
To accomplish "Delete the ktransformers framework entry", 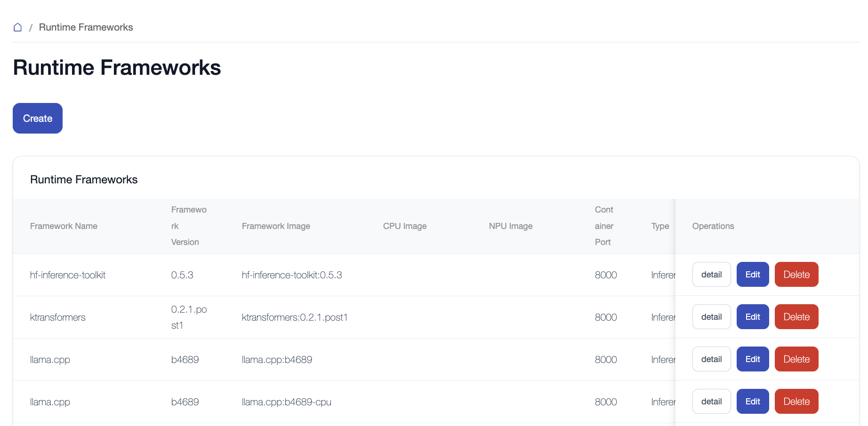I will pyautogui.click(x=796, y=317).
